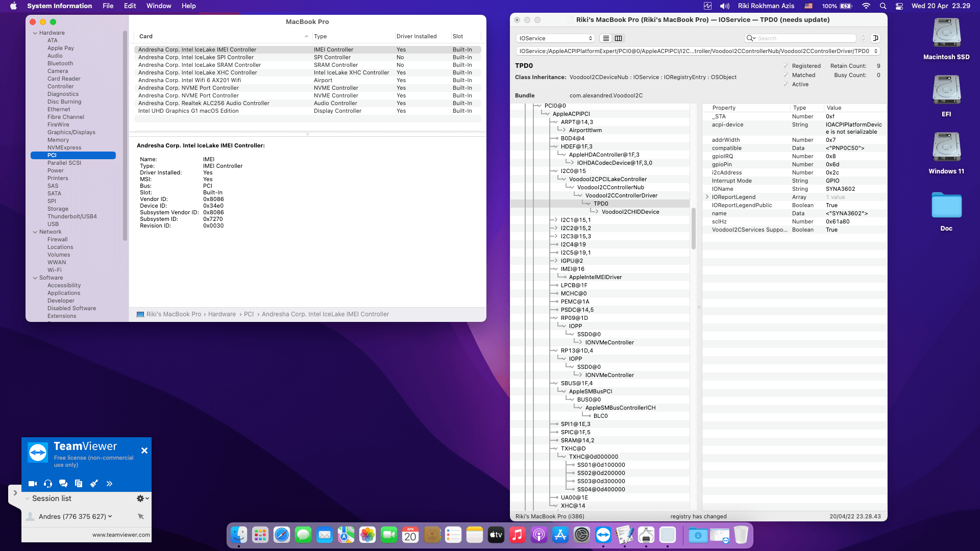Screen dimensions: 980x551
Task: Open the Windows 11 desktop drive
Action: click(946, 148)
